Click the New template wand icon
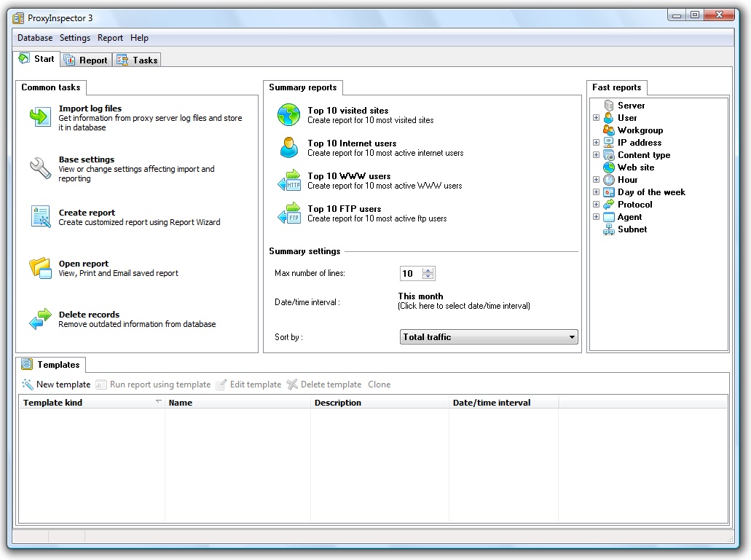The width and height of the screenshot is (751, 560). 27,384
